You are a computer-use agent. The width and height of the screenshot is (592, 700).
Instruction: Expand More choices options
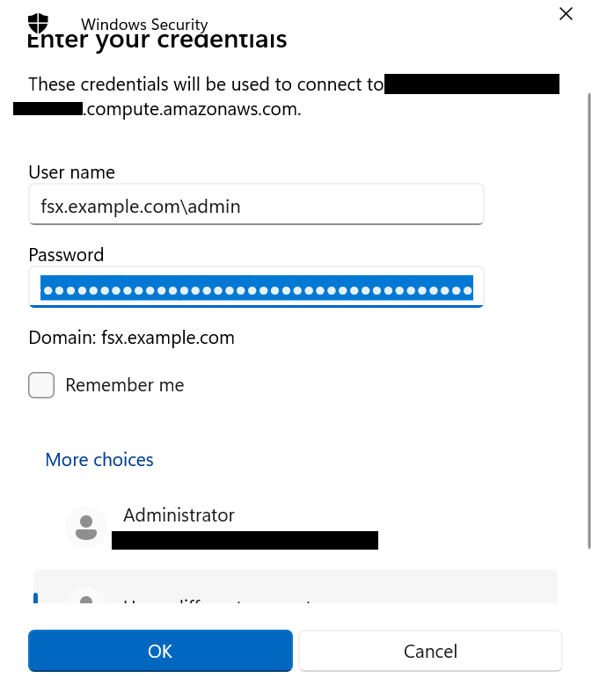point(99,460)
